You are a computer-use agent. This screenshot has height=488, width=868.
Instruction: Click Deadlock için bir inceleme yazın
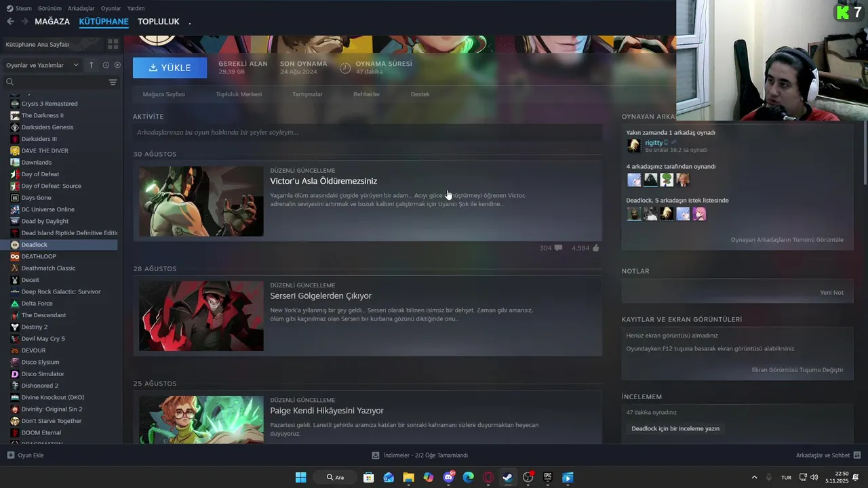click(675, 428)
